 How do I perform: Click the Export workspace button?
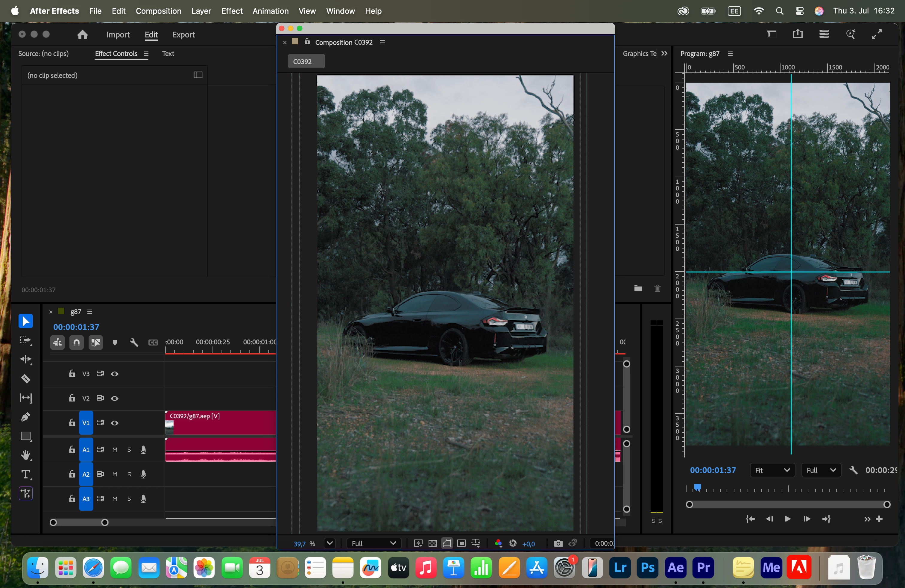[183, 35]
